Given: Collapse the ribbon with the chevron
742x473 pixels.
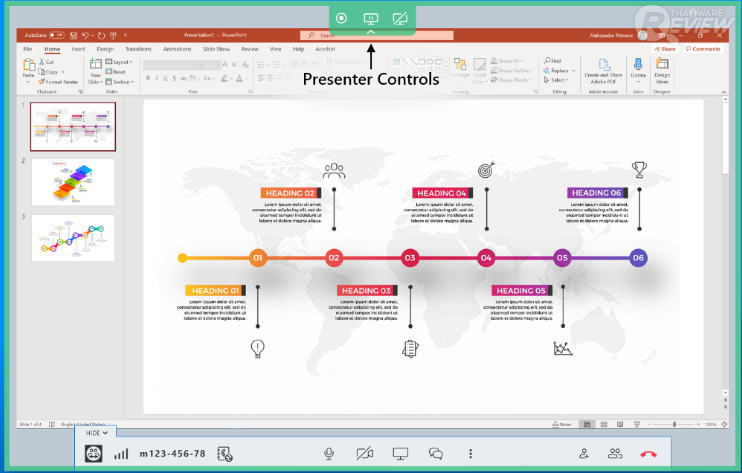Looking at the screenshot, I should point(724,92).
